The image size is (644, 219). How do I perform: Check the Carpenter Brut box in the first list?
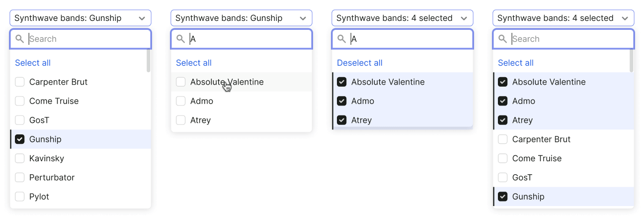[x=20, y=82]
